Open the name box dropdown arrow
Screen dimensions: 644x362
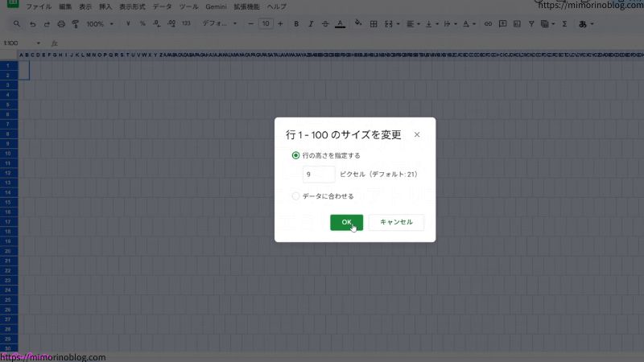pyautogui.click(x=38, y=43)
